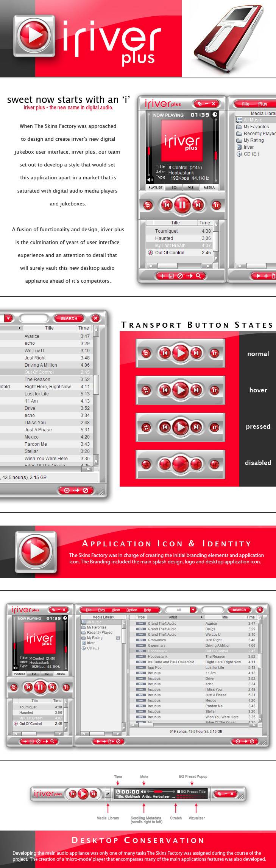Click the play button in the micro-mode player

(83, 794)
